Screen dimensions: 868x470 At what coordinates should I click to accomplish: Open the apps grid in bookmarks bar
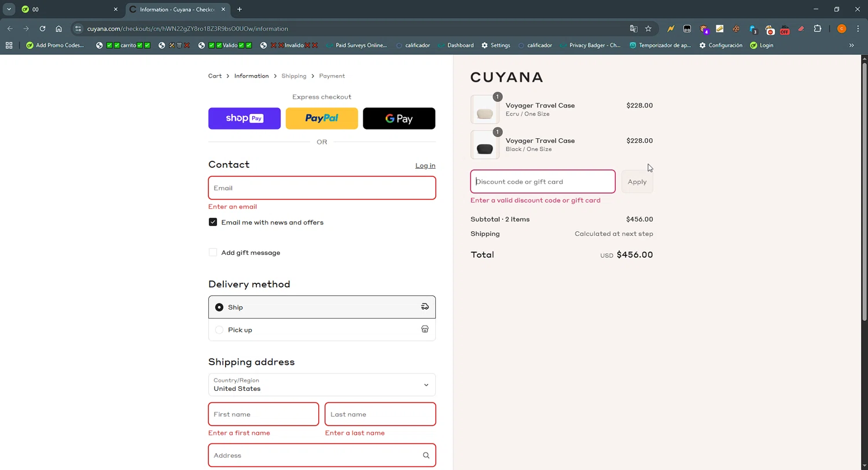tap(9, 45)
